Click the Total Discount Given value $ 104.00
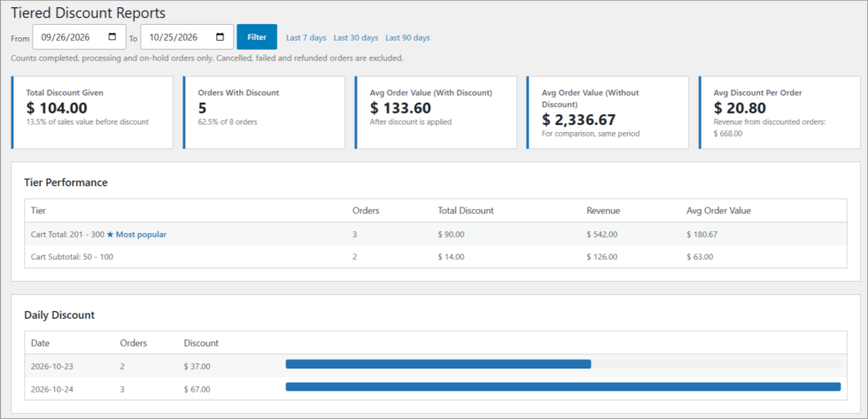This screenshot has height=419, width=868. (57, 108)
